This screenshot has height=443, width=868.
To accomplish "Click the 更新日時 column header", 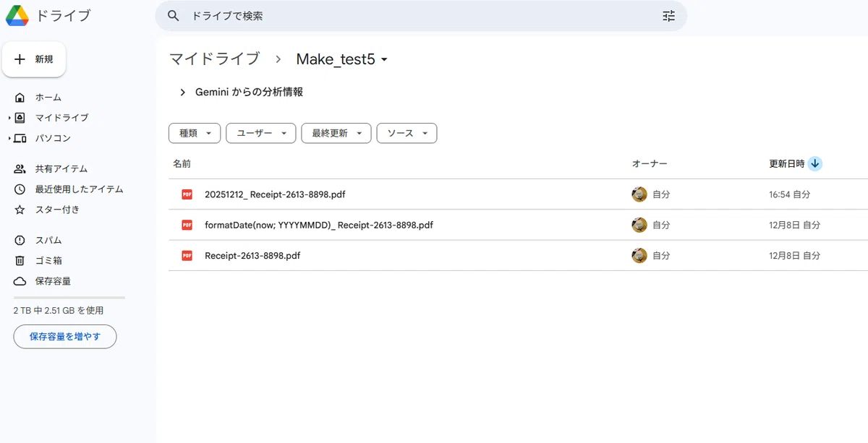I will (787, 164).
